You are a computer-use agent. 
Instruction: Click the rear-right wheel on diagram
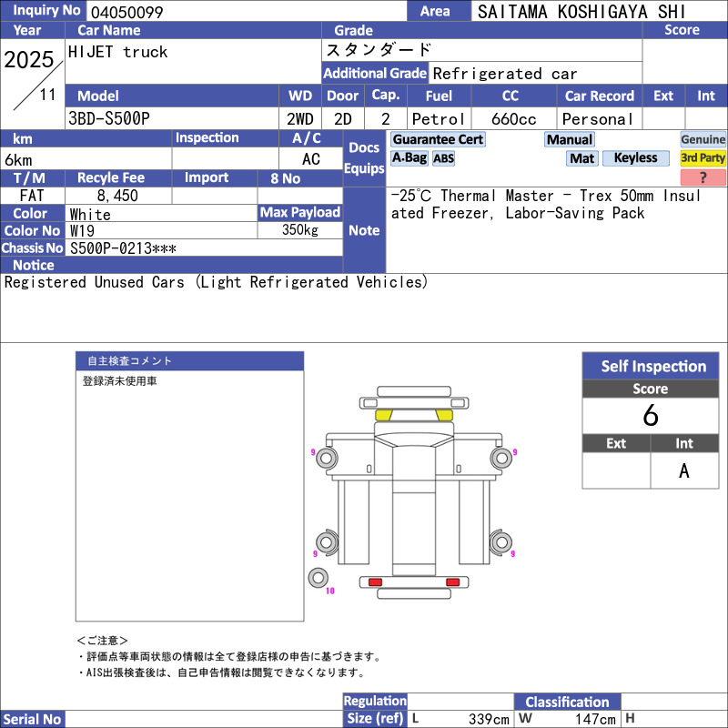click(501, 541)
